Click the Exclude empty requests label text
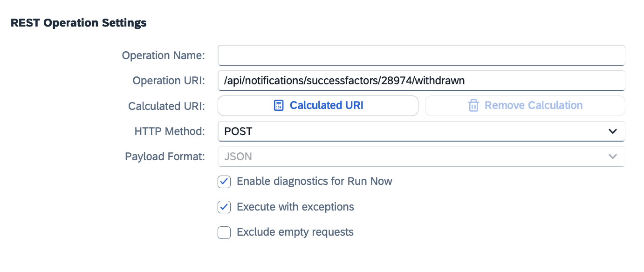The width and height of the screenshot is (644, 272). 295,232
